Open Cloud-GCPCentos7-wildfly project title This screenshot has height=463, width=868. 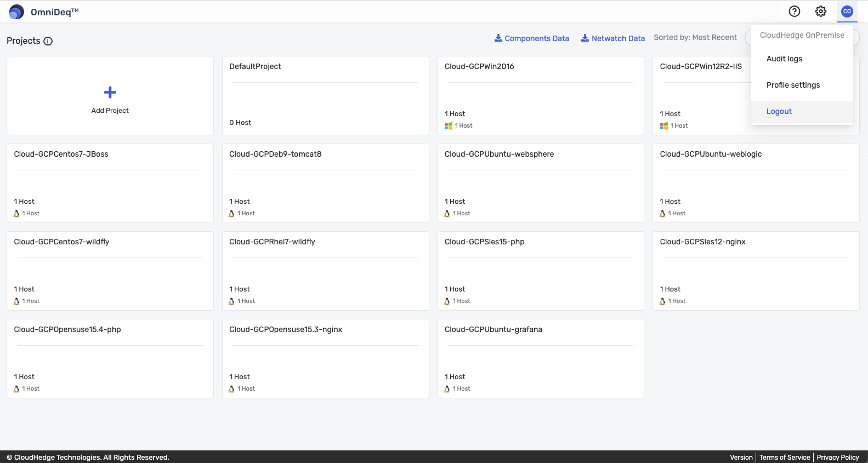coord(61,242)
